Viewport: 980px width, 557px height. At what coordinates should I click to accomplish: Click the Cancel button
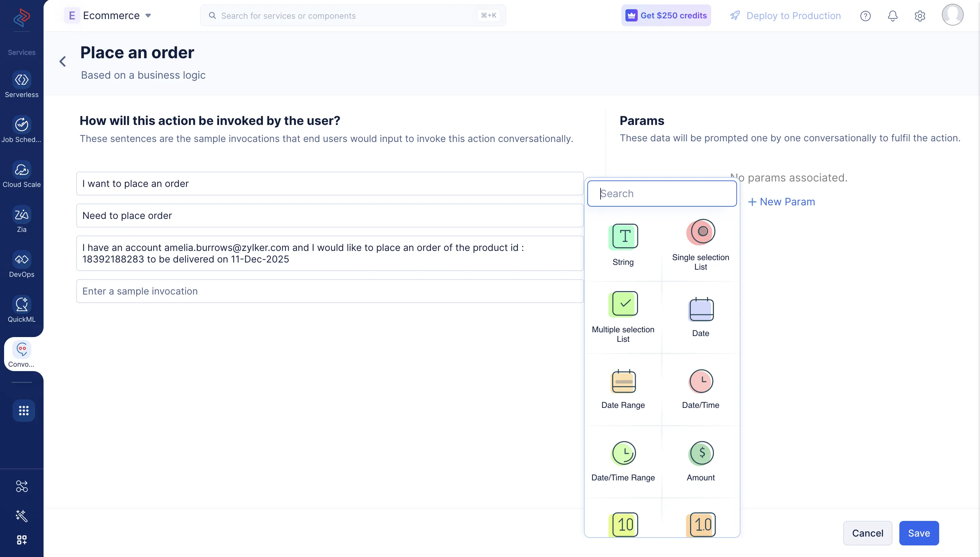pos(867,533)
